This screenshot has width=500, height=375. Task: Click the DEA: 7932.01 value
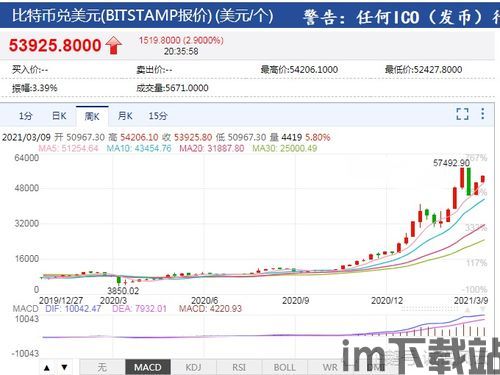139,308
